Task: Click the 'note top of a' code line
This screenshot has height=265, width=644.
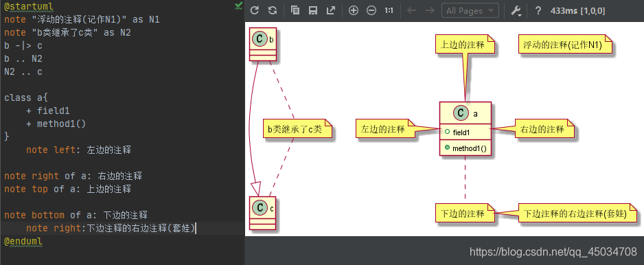Action: coord(68,189)
